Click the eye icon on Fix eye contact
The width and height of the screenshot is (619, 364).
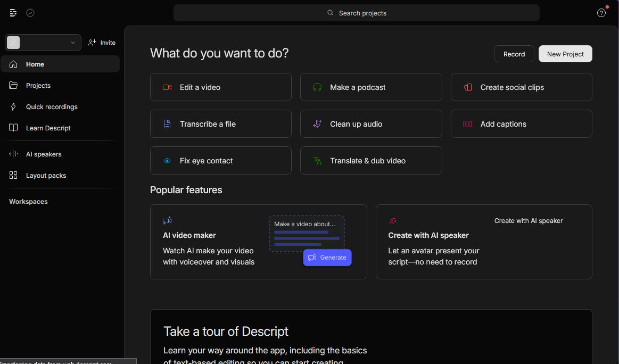[167, 161]
